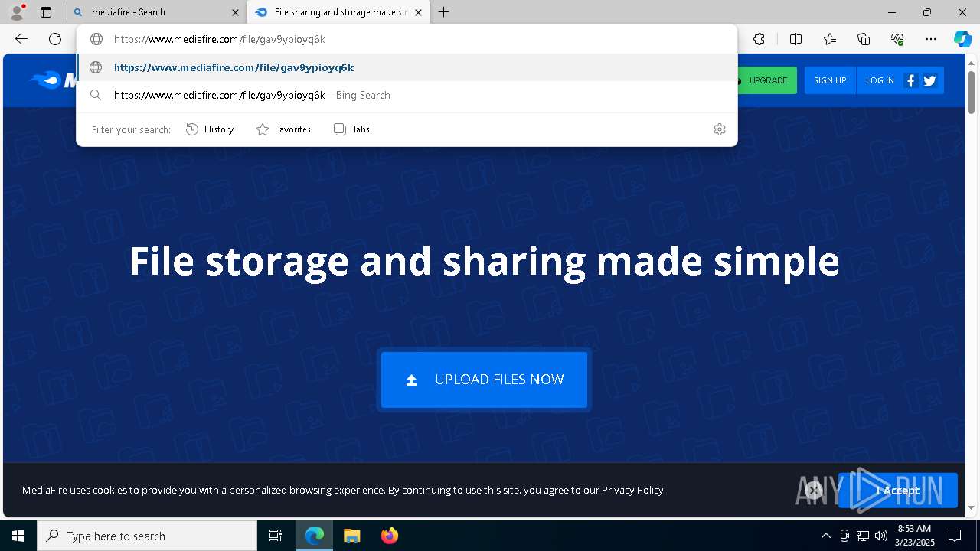Viewport: 980px width, 551px height.
Task: Open Microsoft Edge from taskbar
Action: pos(315,536)
